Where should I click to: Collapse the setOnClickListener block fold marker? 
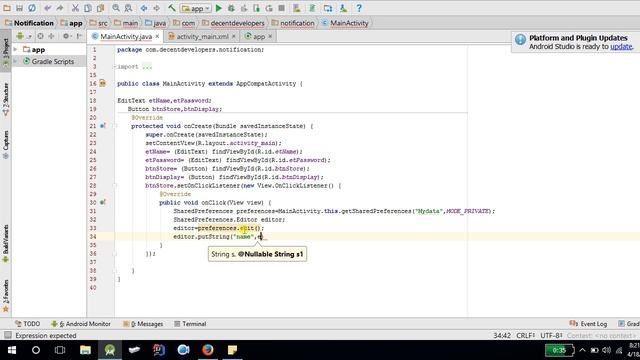(x=115, y=186)
